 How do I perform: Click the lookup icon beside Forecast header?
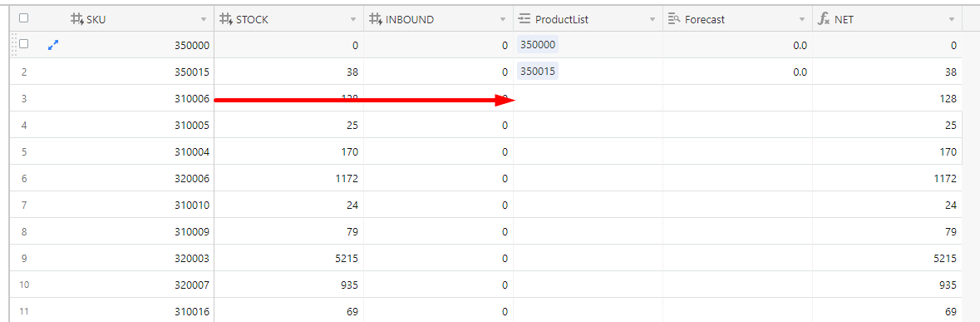pos(674,19)
